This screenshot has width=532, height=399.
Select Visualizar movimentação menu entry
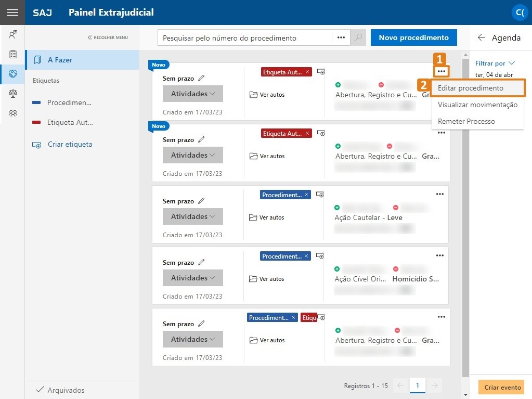pos(478,105)
